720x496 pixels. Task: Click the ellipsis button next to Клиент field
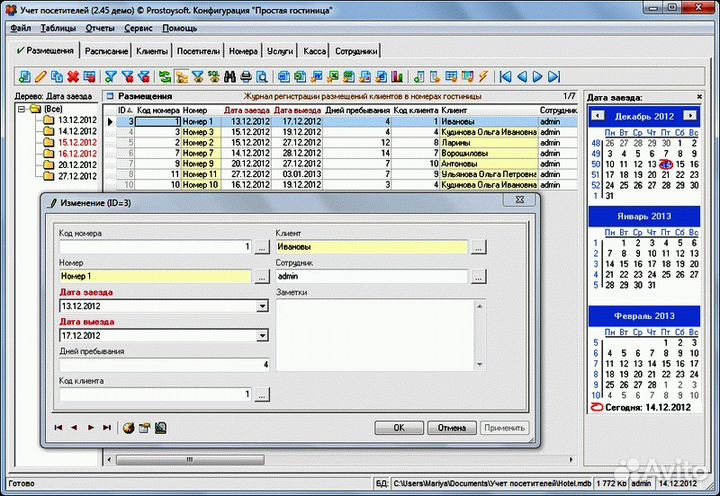[480, 247]
